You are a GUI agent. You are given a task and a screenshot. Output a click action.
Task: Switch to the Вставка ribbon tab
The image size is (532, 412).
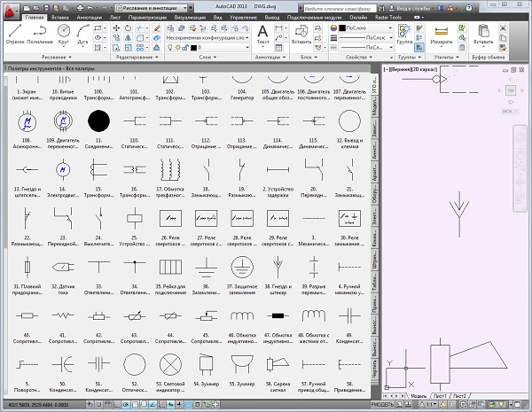click(x=62, y=17)
